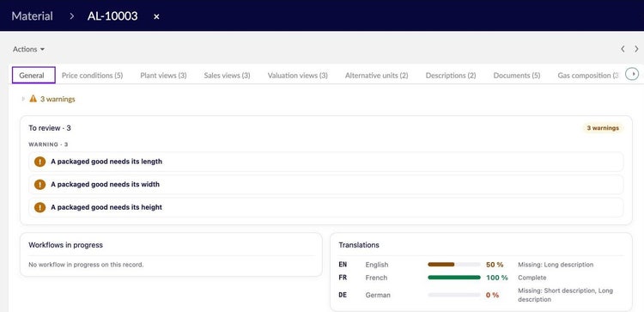Viewport: 644px width, 312px height.
Task: Click the EN language code
Action: click(x=343, y=265)
